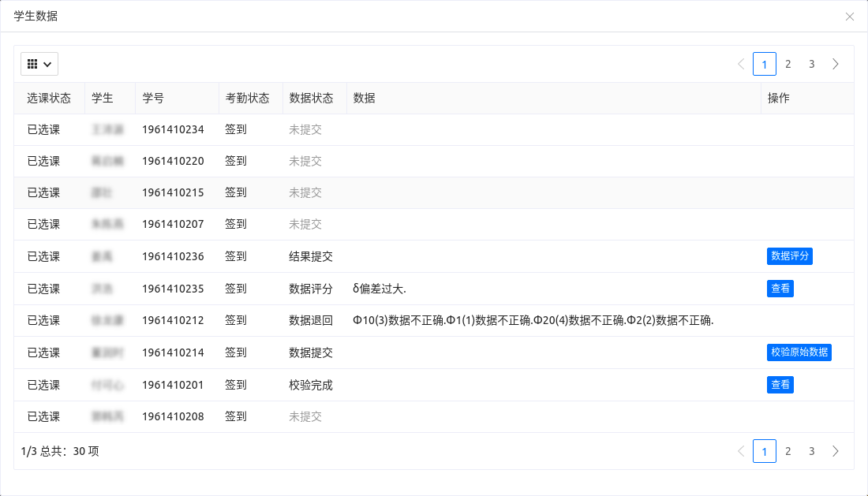Go to page 2 in bottom pagination
868x496 pixels.
788,451
